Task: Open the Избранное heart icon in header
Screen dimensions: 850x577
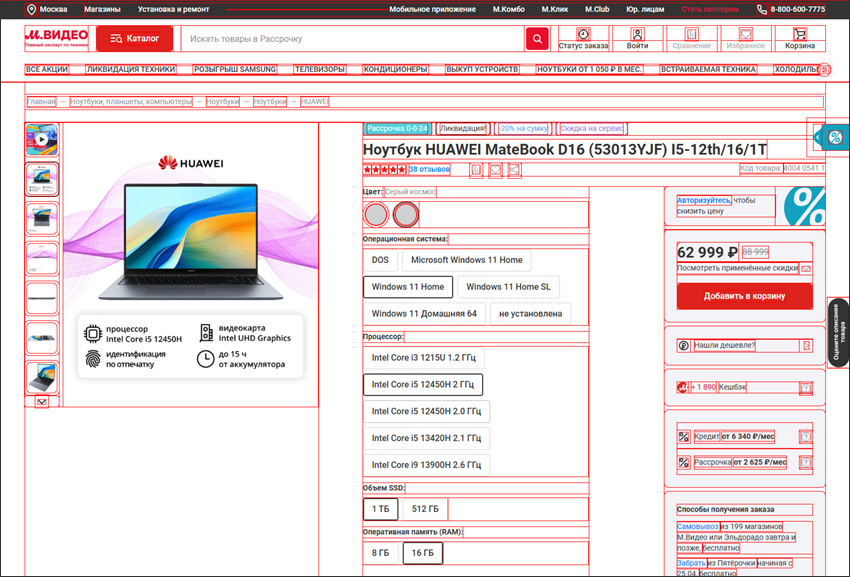Action: (x=746, y=34)
